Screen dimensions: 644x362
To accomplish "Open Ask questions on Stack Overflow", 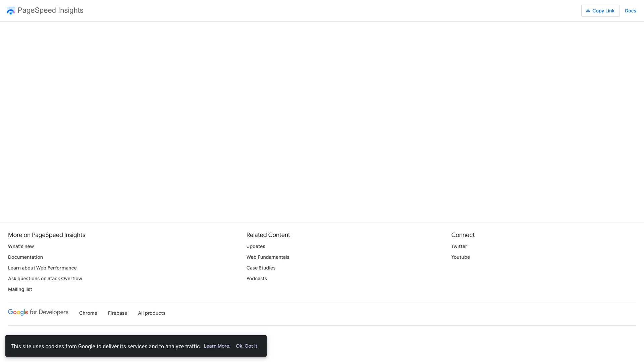I will 45,279.
